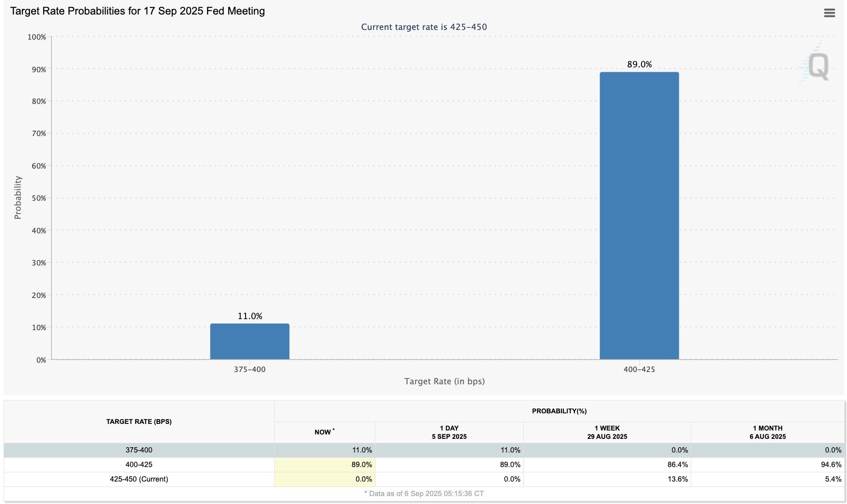Image resolution: width=847 pixels, height=504 pixels.
Task: Select the 425-450 (Current) row label
Action: click(x=139, y=479)
